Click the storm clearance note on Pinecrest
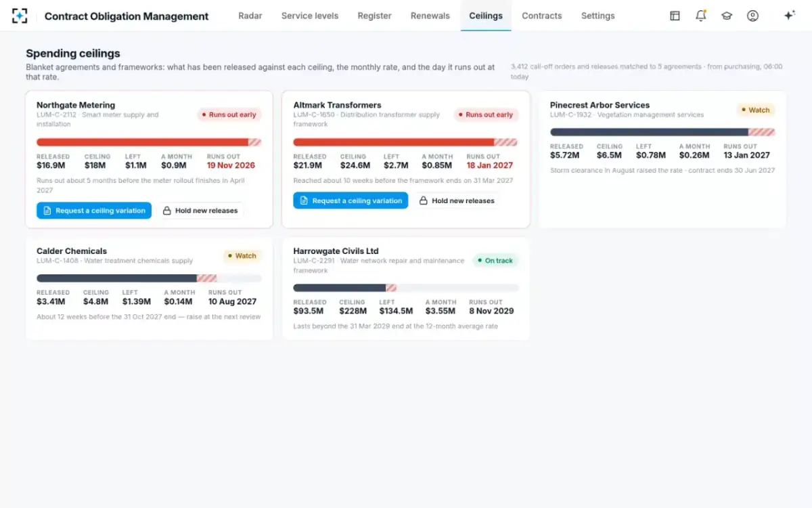This screenshot has height=508, width=812. tap(662, 171)
